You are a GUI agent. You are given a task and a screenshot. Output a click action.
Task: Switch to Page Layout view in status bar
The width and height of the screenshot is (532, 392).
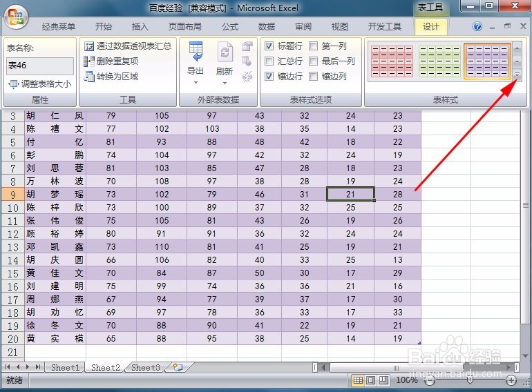point(370,380)
